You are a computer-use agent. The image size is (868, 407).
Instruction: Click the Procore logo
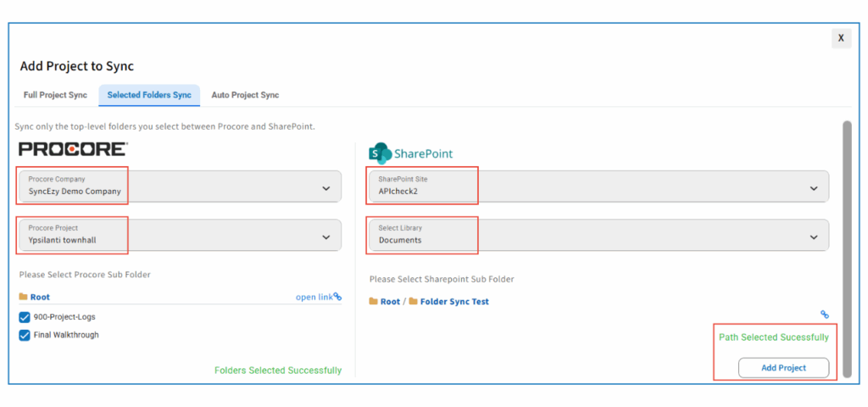73,149
